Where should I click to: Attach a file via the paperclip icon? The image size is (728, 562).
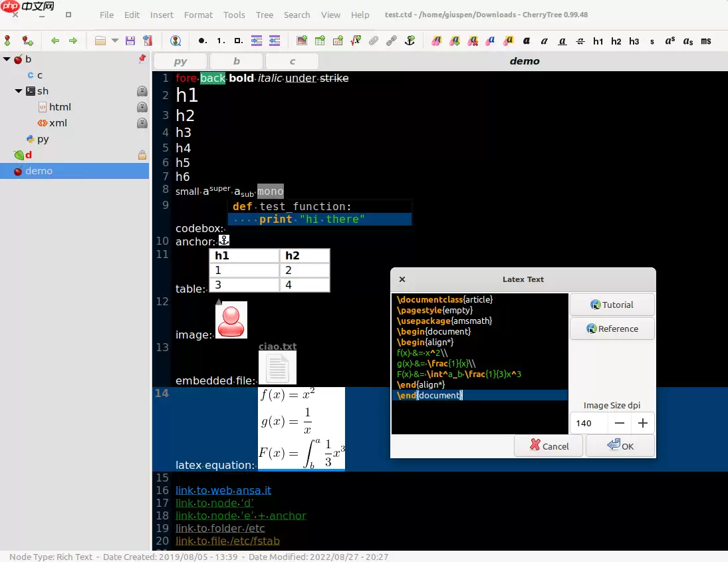pos(374,40)
